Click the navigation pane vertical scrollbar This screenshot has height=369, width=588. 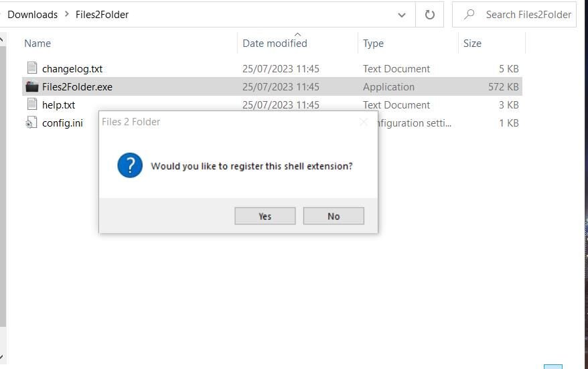click(x=3, y=186)
